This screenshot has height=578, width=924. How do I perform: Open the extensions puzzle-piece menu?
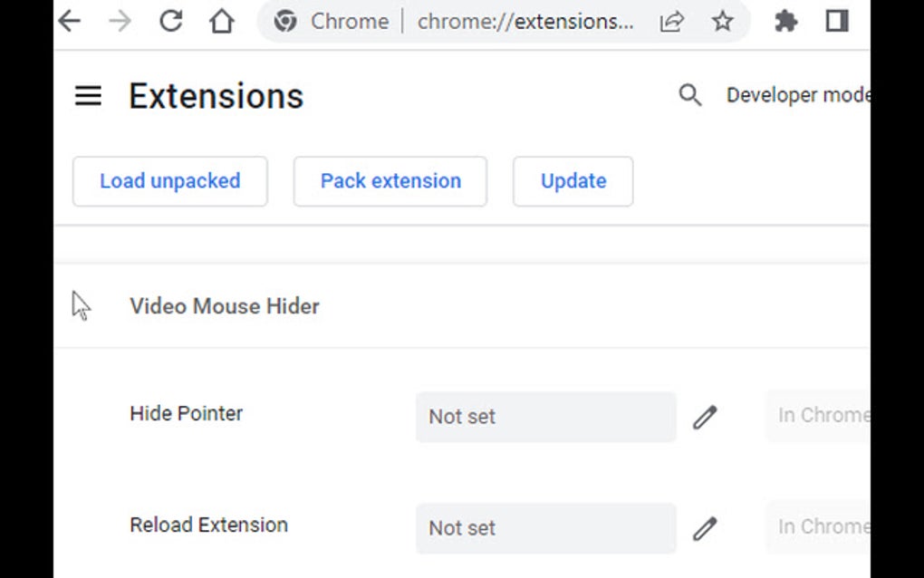point(784,21)
